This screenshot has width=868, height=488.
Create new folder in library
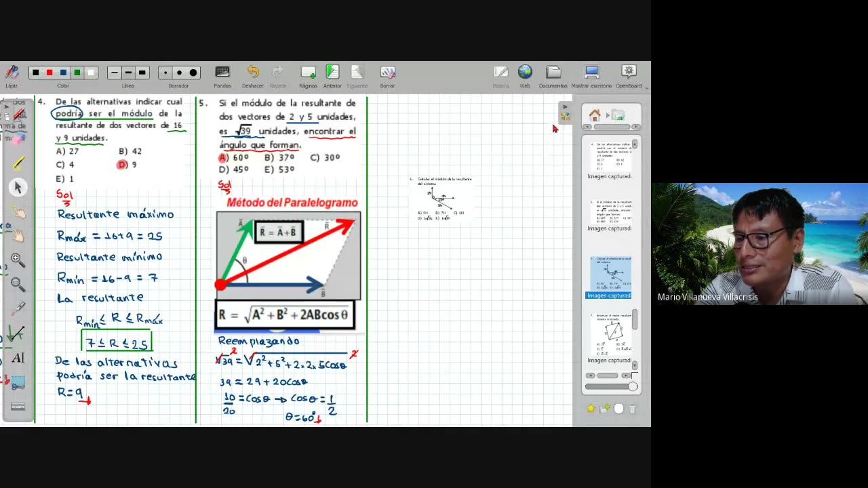pyautogui.click(x=605, y=409)
